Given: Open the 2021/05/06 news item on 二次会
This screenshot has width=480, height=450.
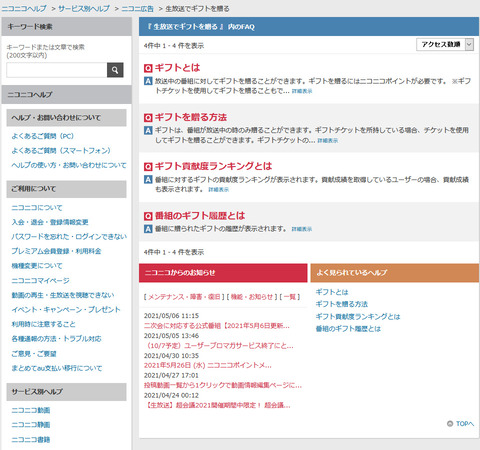Looking at the screenshot, I should tap(217, 326).
